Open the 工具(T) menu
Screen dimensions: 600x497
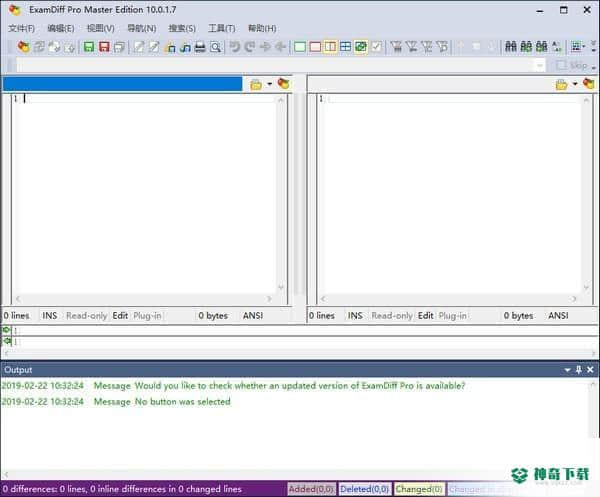coord(222,28)
